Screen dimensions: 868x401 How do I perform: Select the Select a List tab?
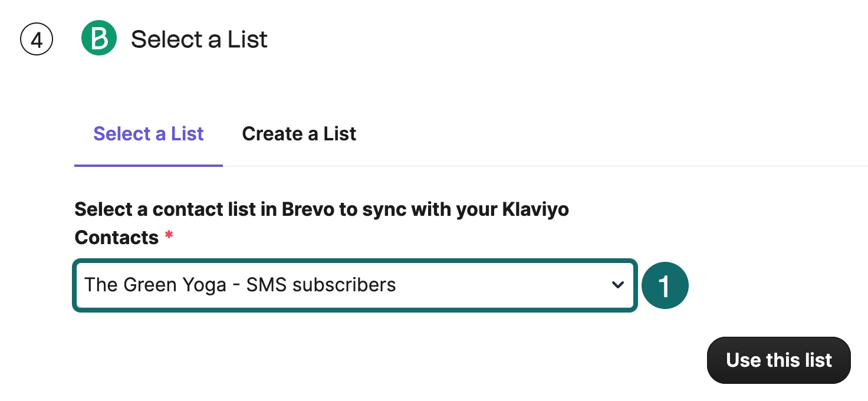(148, 134)
